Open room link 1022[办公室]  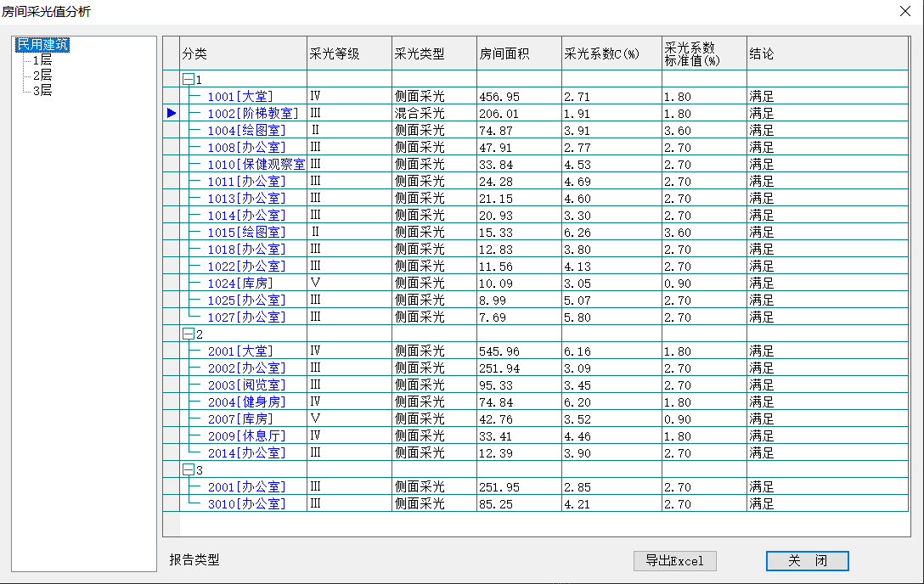(246, 267)
